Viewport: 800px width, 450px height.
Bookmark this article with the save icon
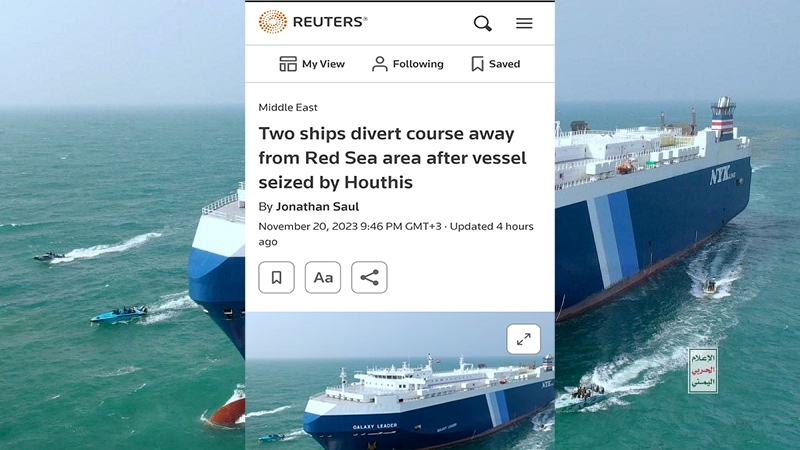coord(277,278)
